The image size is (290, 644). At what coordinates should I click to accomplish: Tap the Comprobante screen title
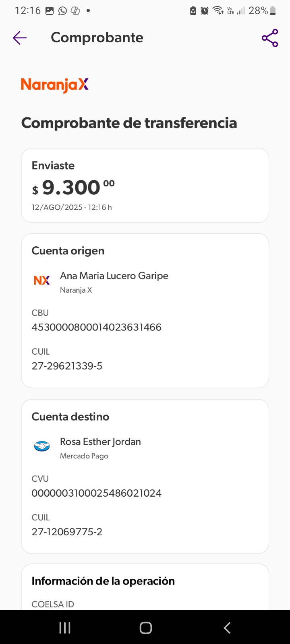pyautogui.click(x=97, y=38)
